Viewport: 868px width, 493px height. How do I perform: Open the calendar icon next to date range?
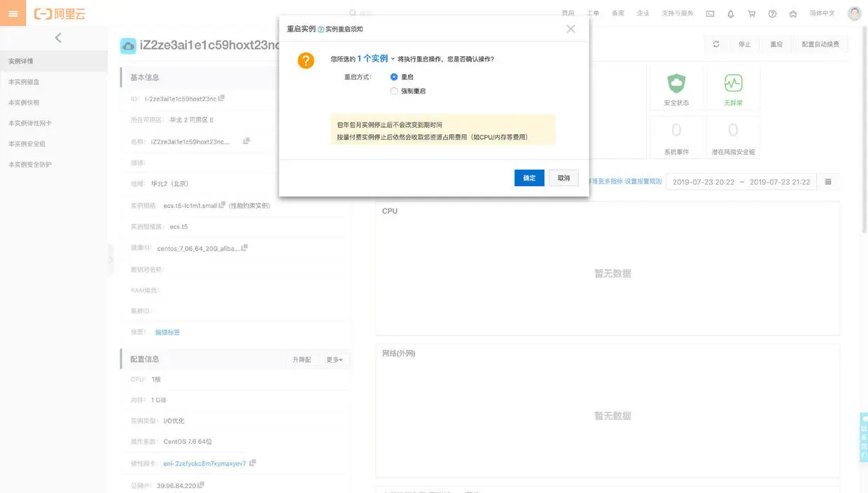(x=828, y=181)
